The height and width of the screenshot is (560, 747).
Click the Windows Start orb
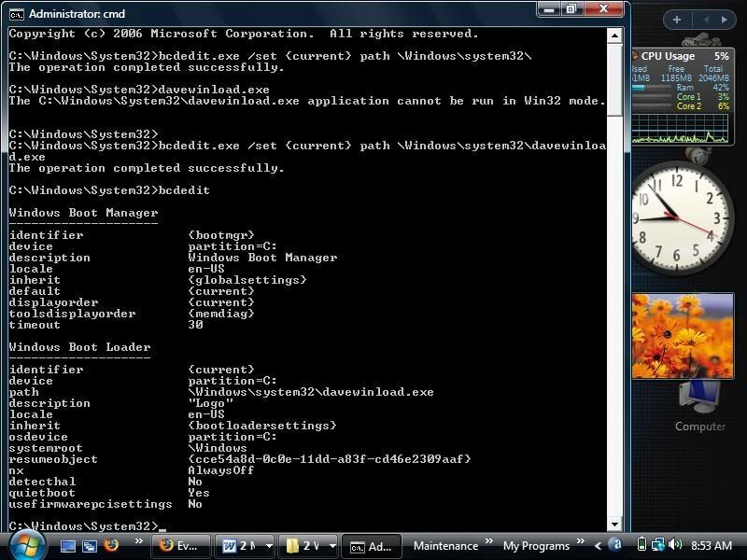[x=27, y=545]
